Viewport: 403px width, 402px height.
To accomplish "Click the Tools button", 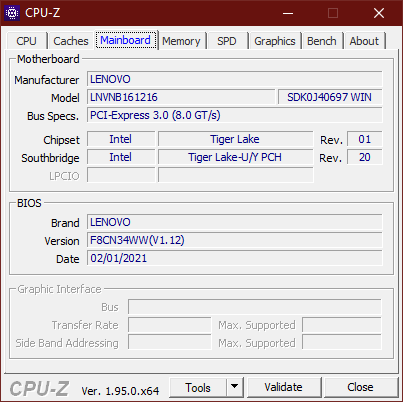I will click(x=198, y=388).
